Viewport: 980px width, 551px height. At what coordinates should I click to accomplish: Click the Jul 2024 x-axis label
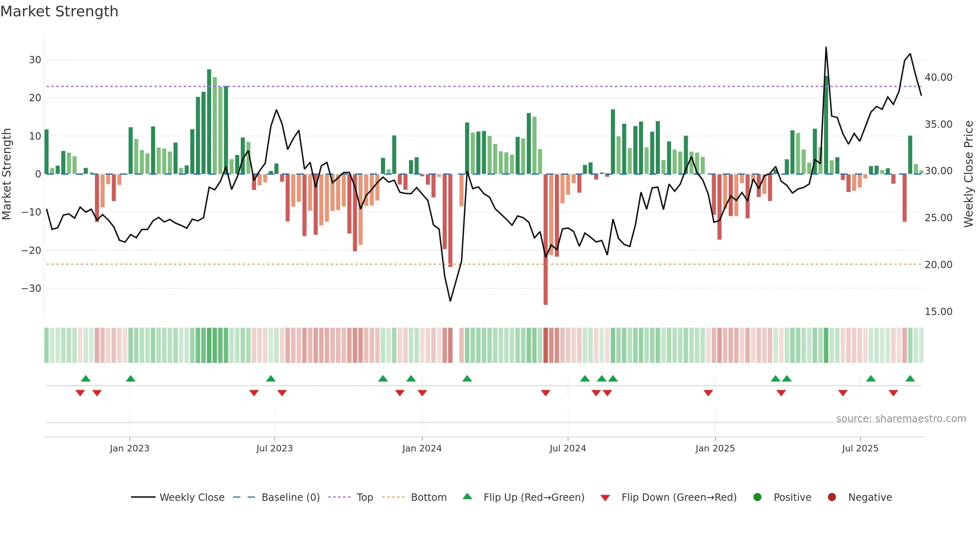click(x=568, y=449)
